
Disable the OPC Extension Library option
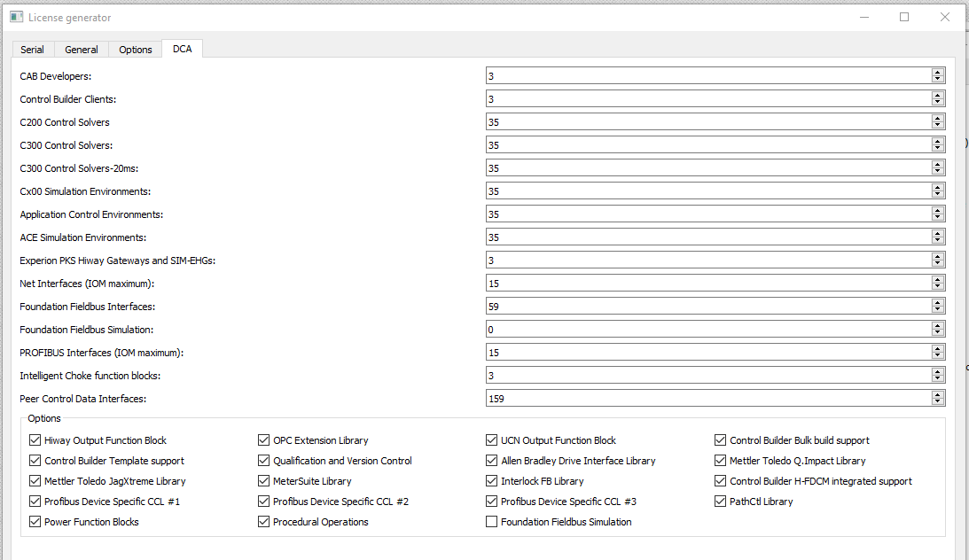[x=263, y=440]
